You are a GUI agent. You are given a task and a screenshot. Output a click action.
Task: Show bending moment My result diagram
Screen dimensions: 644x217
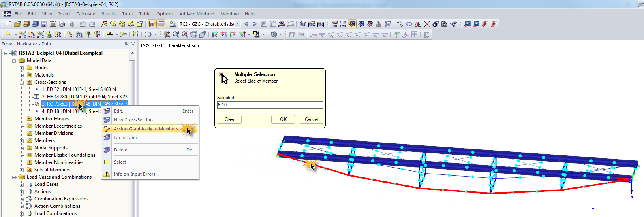(358, 34)
